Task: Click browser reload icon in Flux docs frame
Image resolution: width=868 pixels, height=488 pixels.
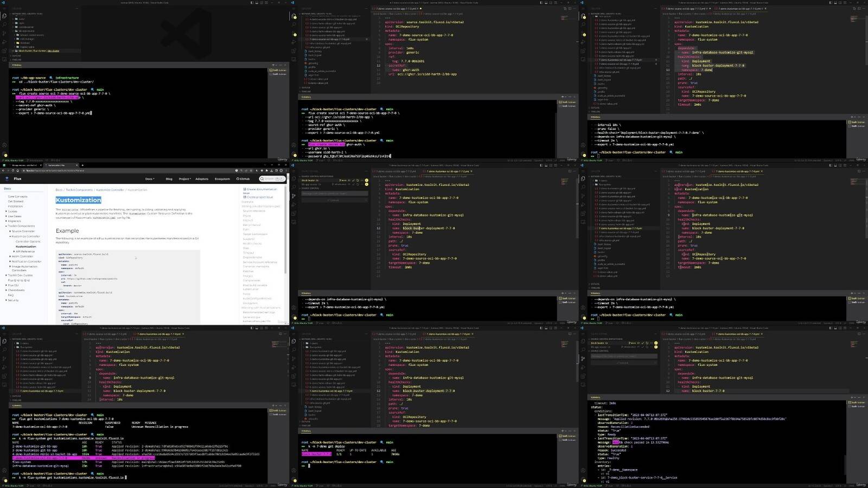Action: click(13, 170)
